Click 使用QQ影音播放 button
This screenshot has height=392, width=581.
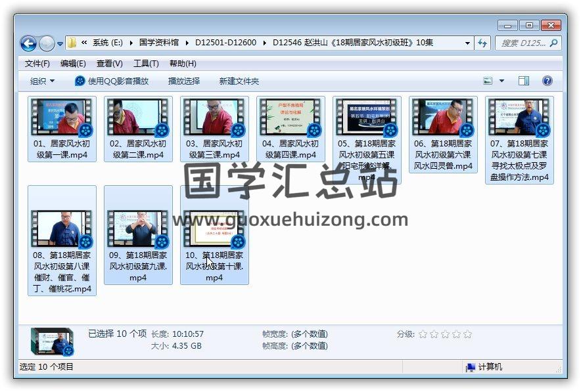coord(112,81)
